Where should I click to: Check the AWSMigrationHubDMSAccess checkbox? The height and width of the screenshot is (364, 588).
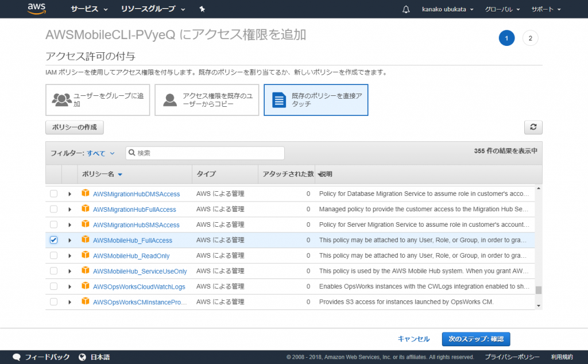click(53, 193)
